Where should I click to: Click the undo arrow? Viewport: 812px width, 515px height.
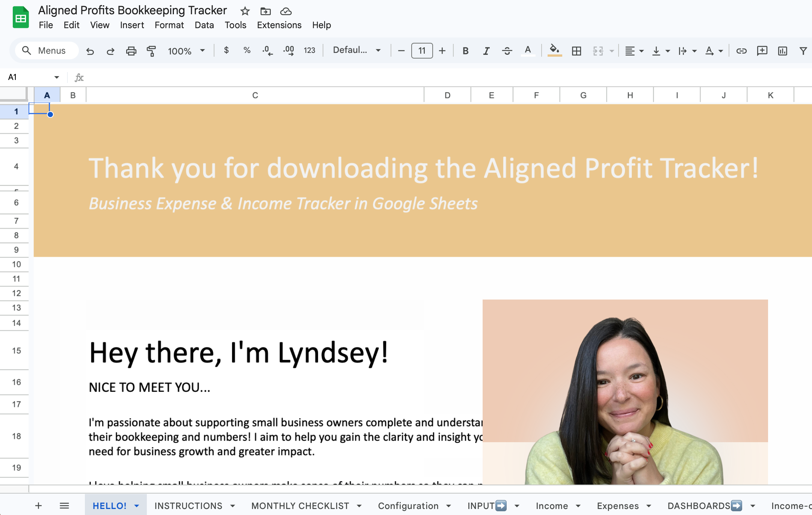click(x=90, y=51)
